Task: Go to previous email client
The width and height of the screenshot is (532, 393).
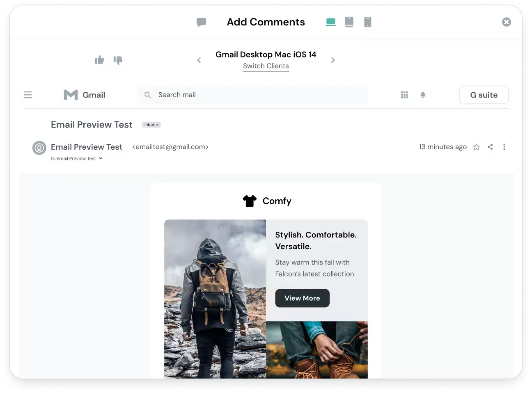Action: 199,60
